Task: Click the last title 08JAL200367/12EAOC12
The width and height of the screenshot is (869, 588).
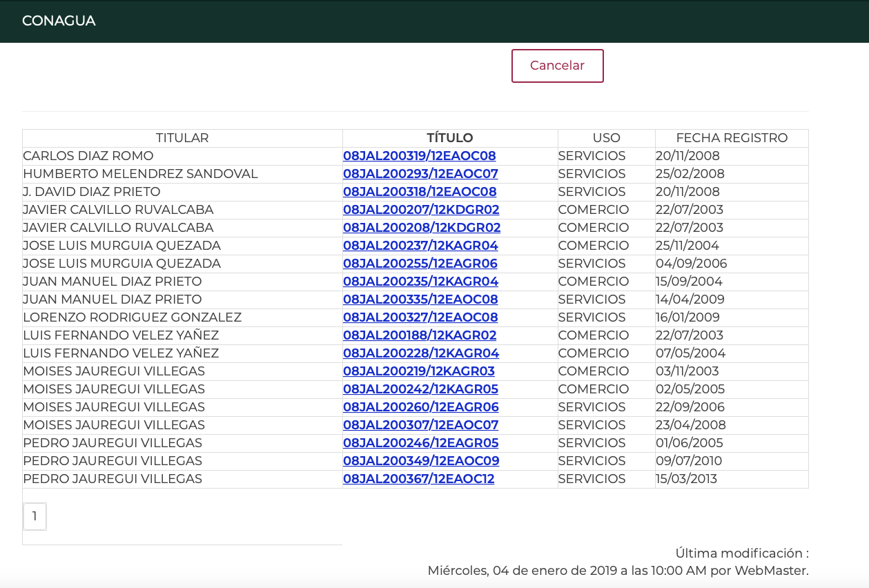Action: (418, 479)
